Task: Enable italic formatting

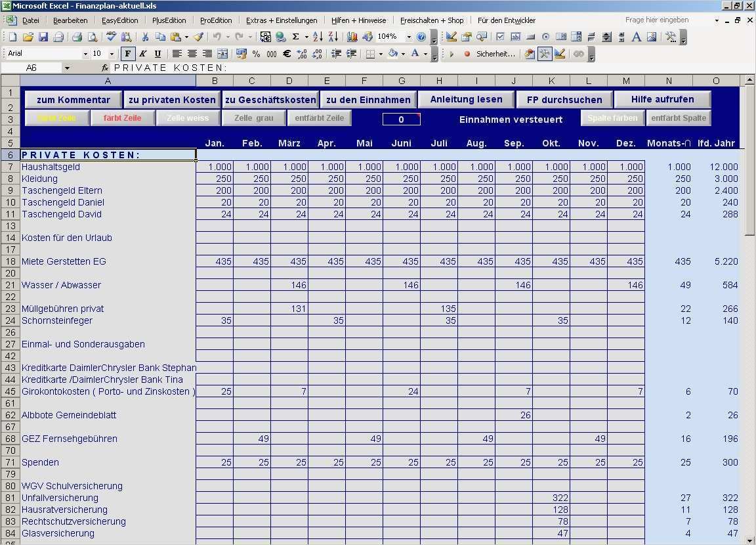Action: click(144, 53)
